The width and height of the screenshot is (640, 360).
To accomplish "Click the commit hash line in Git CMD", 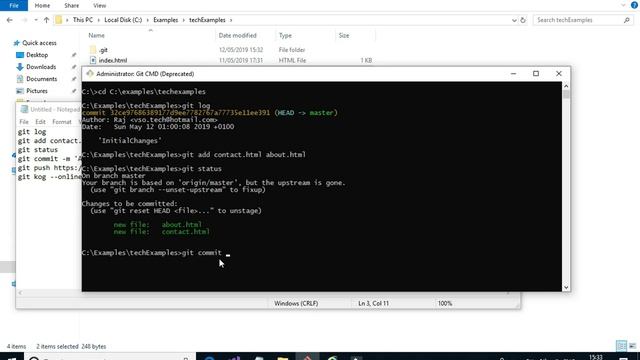I will point(210,113).
